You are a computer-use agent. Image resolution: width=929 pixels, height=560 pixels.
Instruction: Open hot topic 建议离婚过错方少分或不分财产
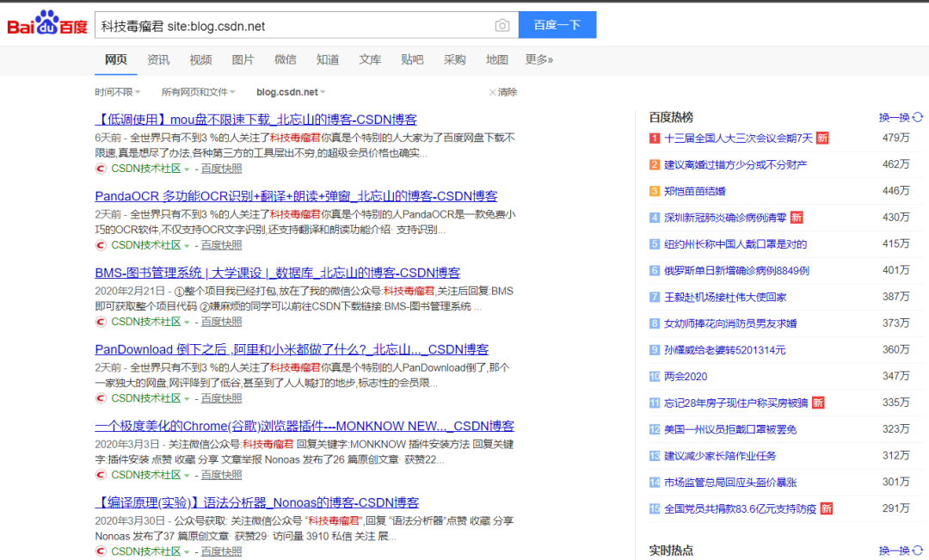[x=735, y=165]
